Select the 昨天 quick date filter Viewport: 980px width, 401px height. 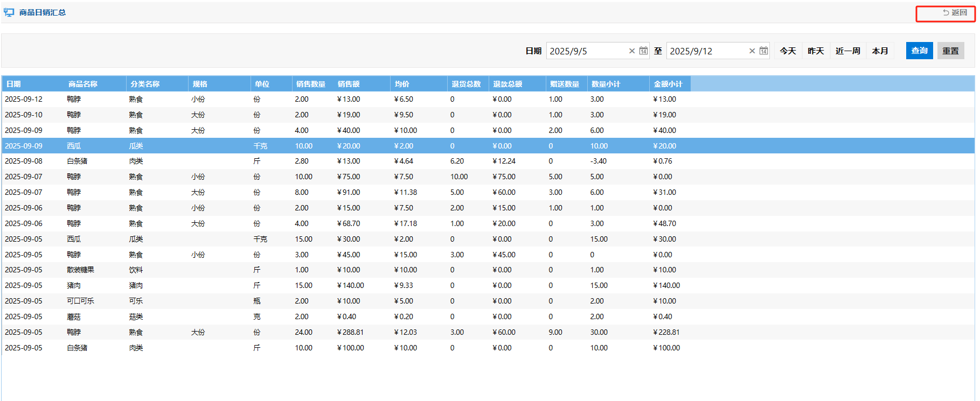click(816, 51)
